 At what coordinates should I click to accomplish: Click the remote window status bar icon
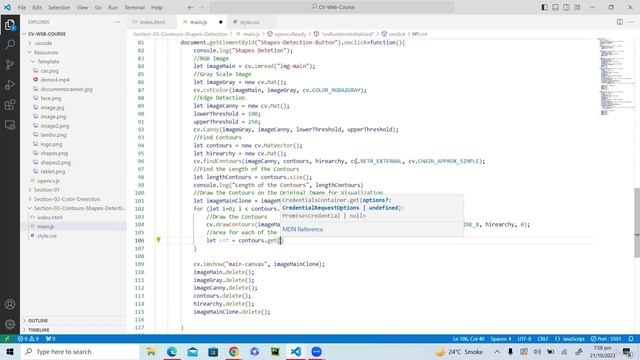pos(7,339)
